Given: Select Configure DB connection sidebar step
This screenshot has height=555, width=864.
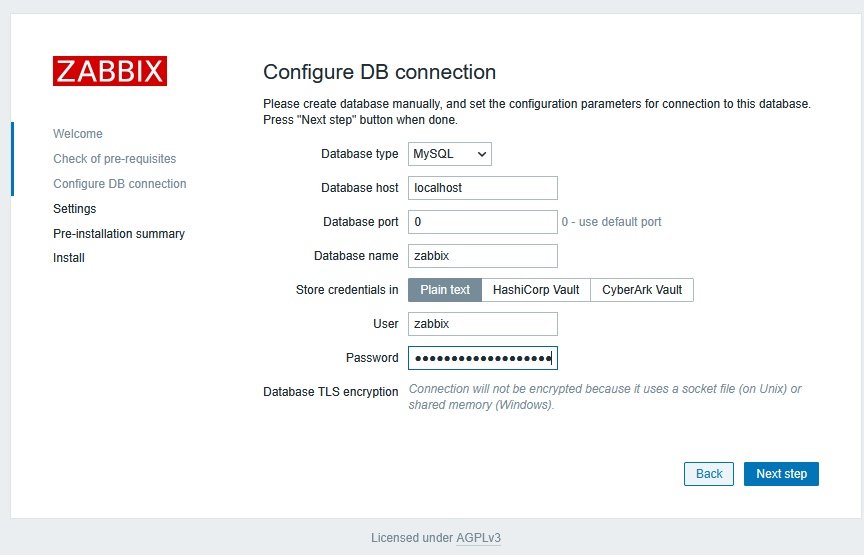Looking at the screenshot, I should point(120,184).
